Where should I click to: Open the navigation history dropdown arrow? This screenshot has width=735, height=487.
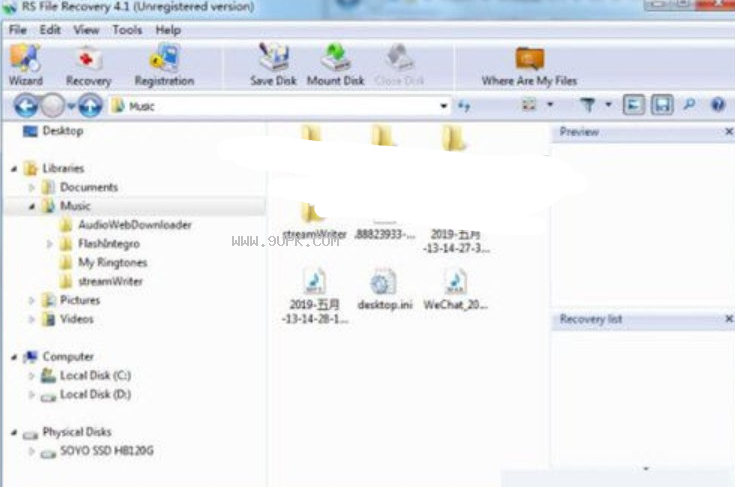71,106
